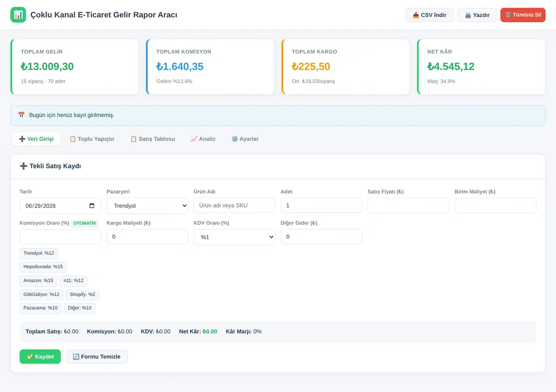Image resolution: width=556 pixels, height=392 pixels.
Task: Click the Birim Maliyet input field
Action: [x=495, y=206]
